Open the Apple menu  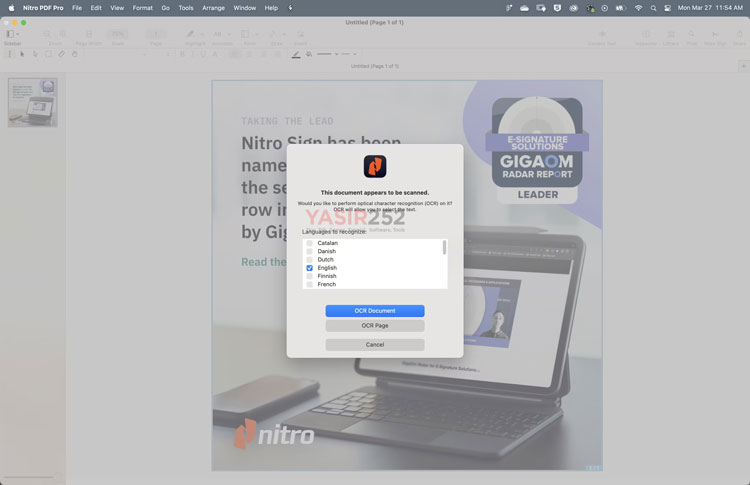(x=11, y=8)
